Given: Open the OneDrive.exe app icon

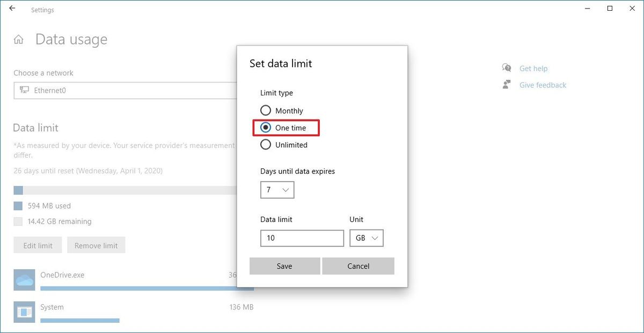Looking at the screenshot, I should [24, 279].
